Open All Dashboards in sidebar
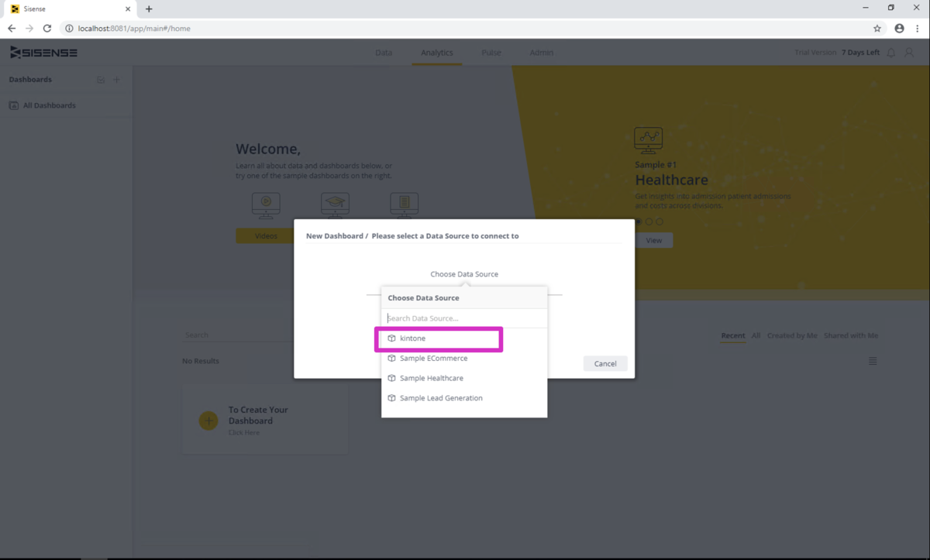The image size is (930, 560). [x=49, y=105]
